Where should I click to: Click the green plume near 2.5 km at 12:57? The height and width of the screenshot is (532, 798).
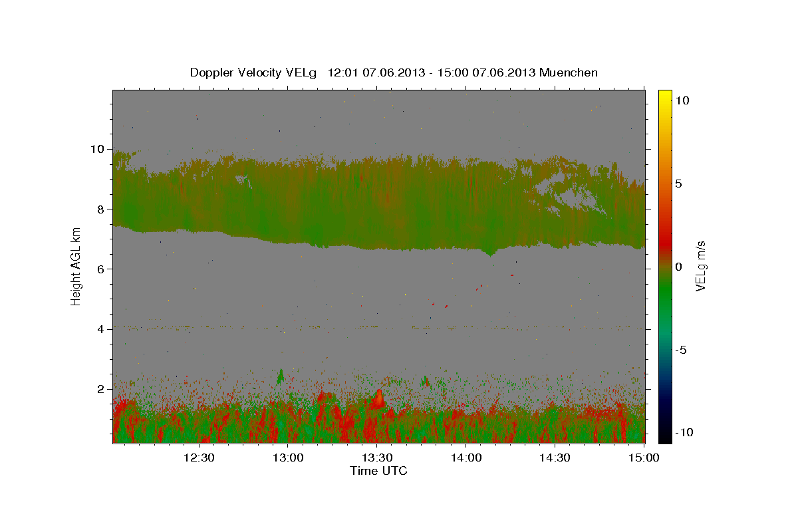point(281,376)
